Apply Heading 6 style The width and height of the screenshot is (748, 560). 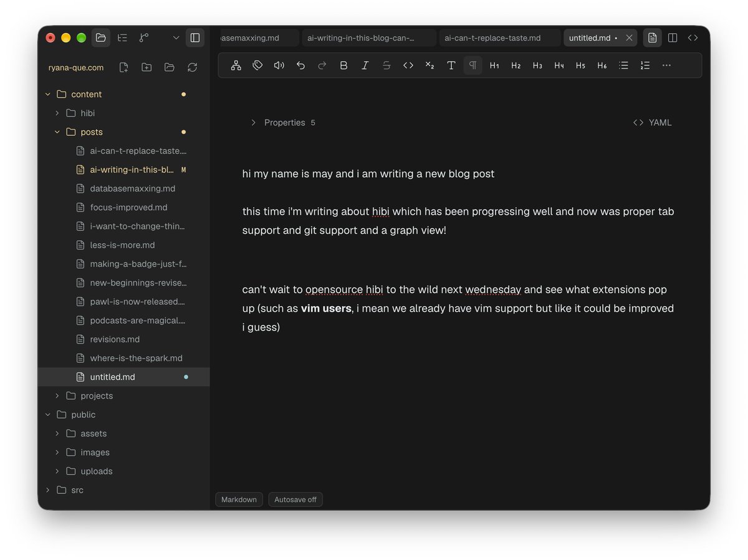pos(602,65)
